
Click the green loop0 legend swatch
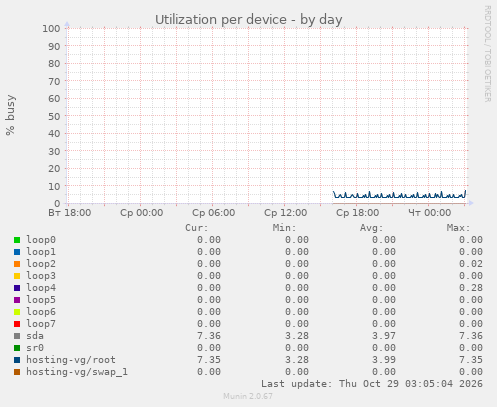[x=17, y=240]
